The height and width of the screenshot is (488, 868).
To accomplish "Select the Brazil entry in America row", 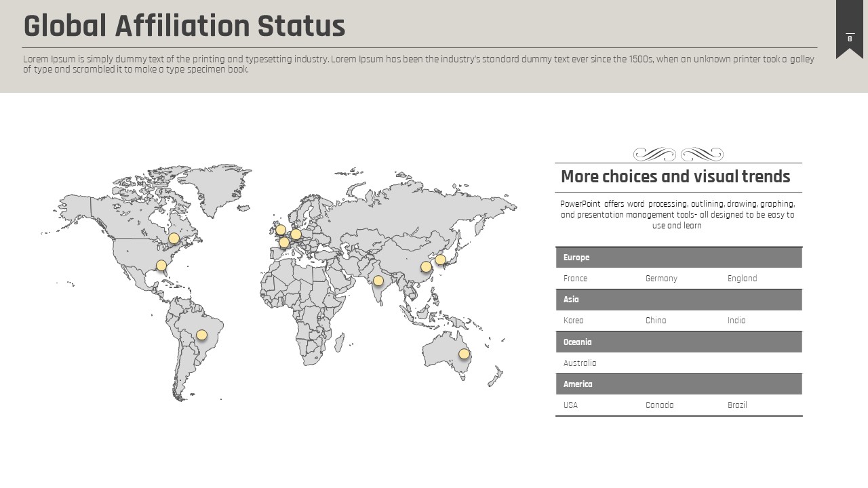I will (x=737, y=405).
